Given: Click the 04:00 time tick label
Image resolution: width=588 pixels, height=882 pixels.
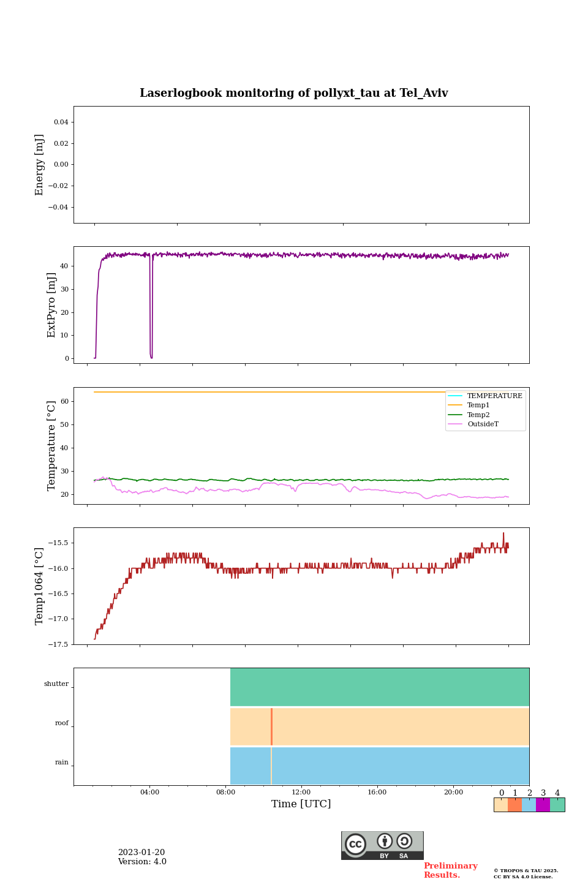Looking at the screenshot, I should point(149,792).
